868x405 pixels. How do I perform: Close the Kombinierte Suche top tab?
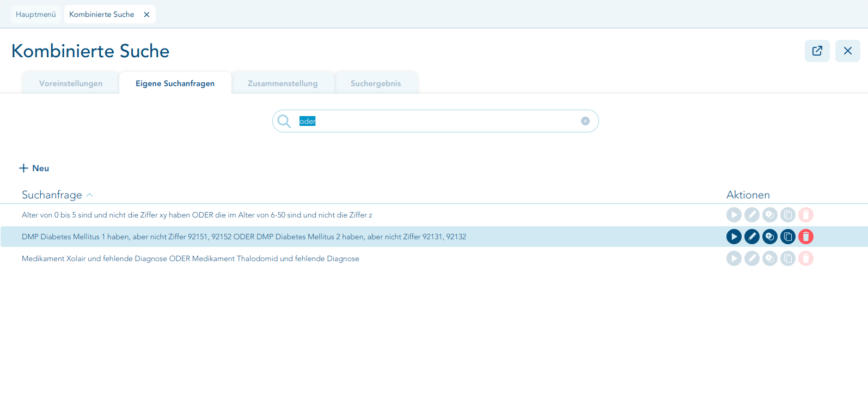(x=146, y=15)
